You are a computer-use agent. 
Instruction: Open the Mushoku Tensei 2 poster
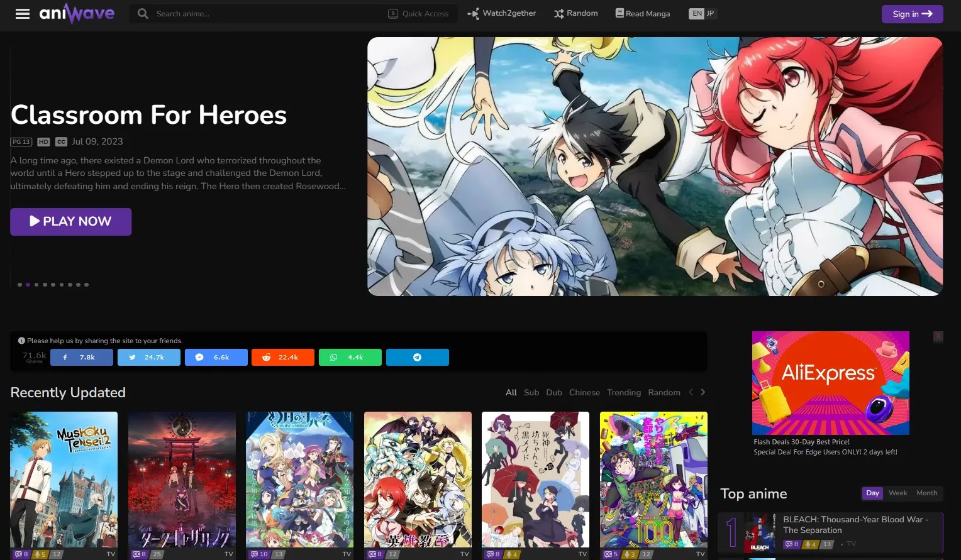click(64, 485)
